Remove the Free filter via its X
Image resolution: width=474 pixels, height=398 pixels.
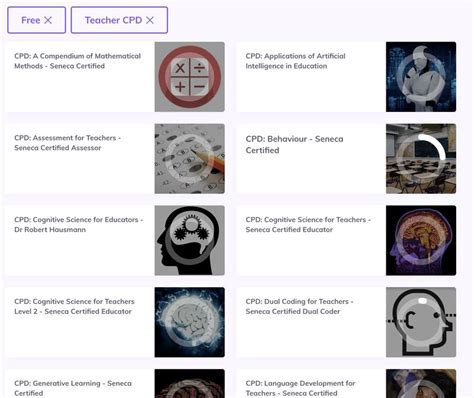click(48, 20)
